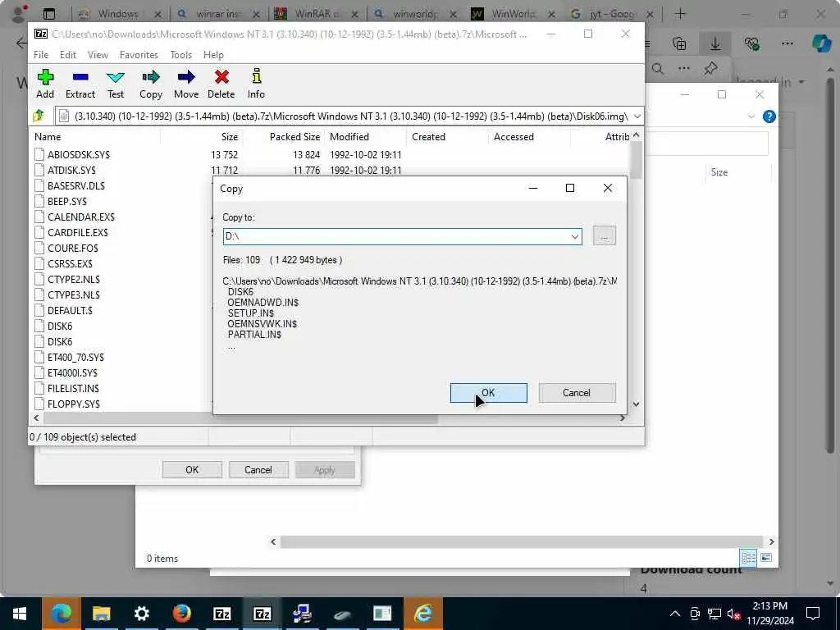Screen dimensions: 840x630
Task: Click the file icon next to ET4000I.SY$
Action: pos(39,372)
